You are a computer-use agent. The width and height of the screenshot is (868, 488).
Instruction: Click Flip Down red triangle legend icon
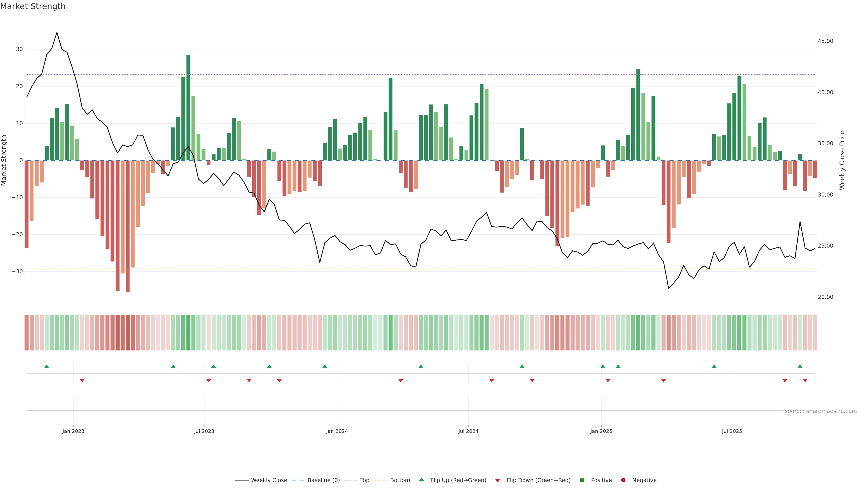tap(498, 481)
